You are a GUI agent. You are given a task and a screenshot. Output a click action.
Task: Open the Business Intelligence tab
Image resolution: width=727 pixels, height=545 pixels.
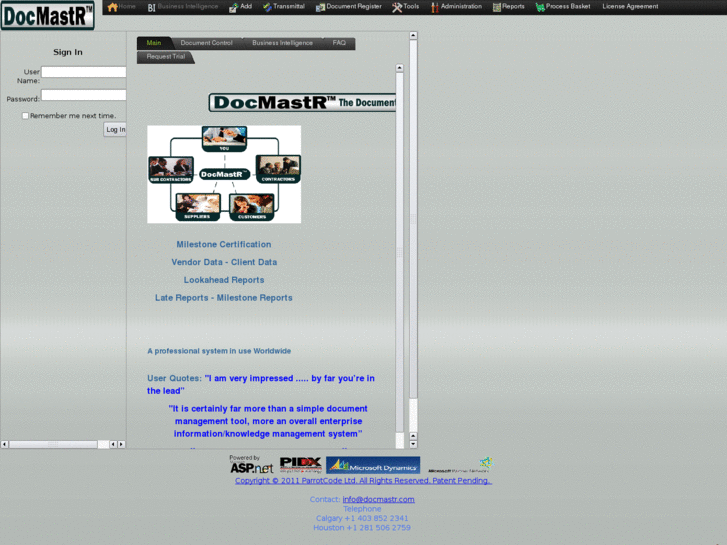coord(282,43)
